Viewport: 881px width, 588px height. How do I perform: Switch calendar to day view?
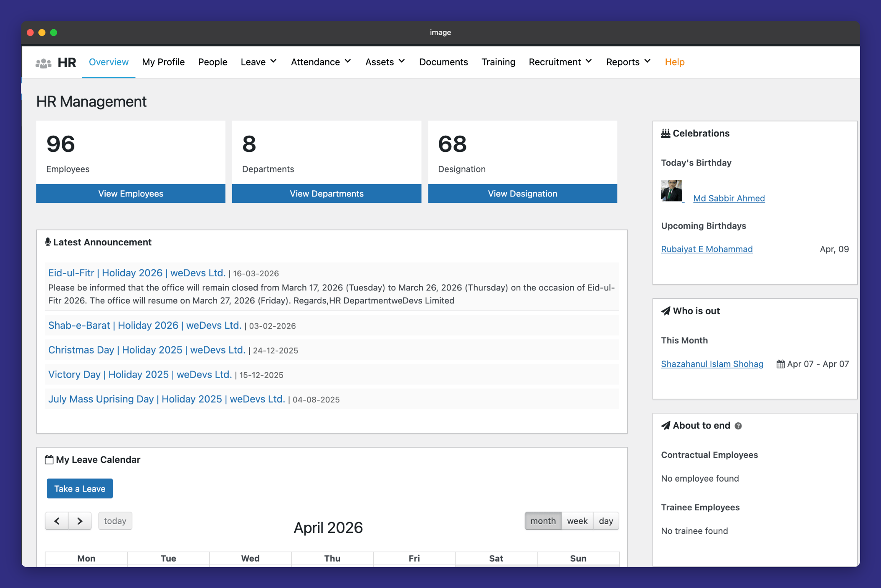pos(605,521)
